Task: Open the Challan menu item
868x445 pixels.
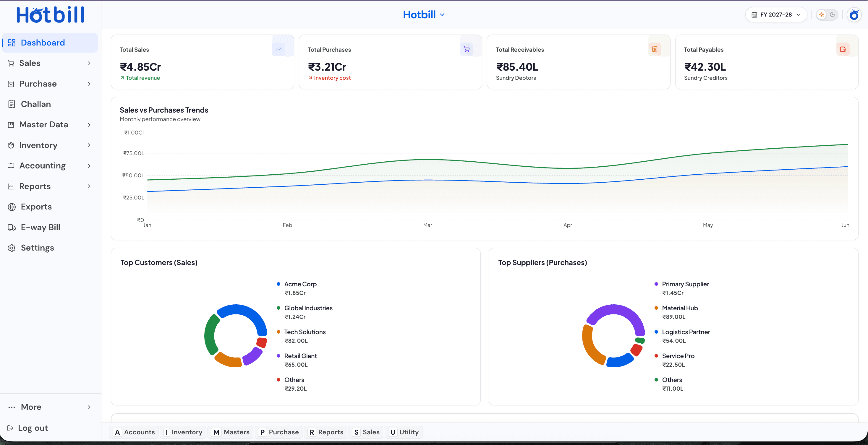Action: click(x=50, y=104)
